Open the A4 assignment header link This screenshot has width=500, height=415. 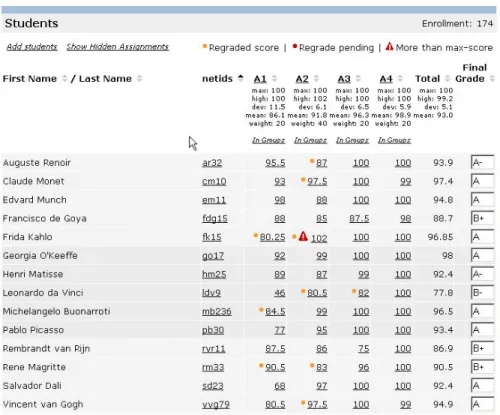[x=386, y=79]
